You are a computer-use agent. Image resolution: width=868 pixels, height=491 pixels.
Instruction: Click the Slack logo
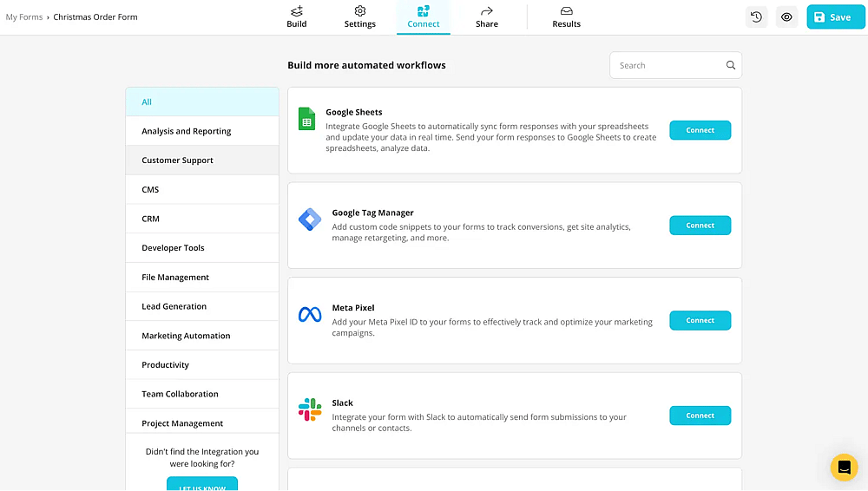pyautogui.click(x=310, y=409)
